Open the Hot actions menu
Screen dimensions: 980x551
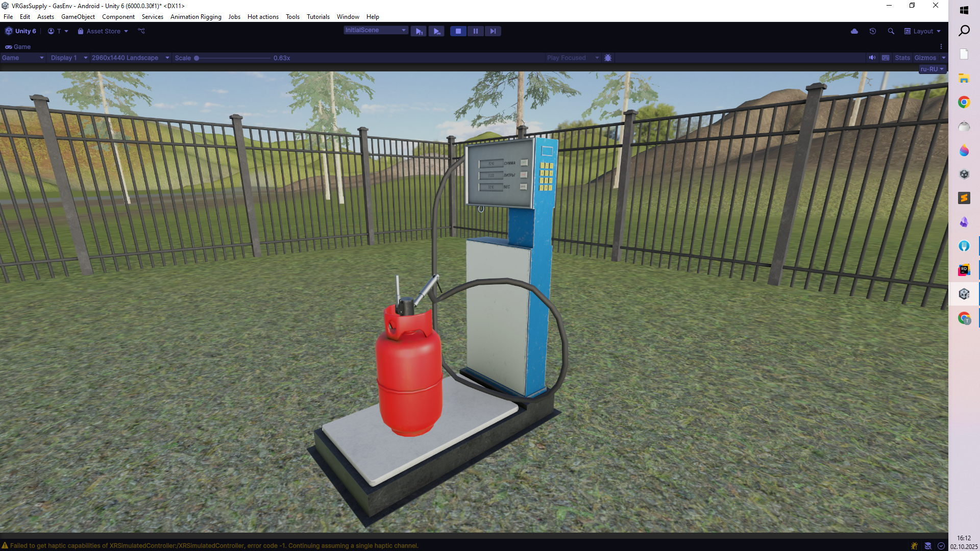pyautogui.click(x=263, y=17)
